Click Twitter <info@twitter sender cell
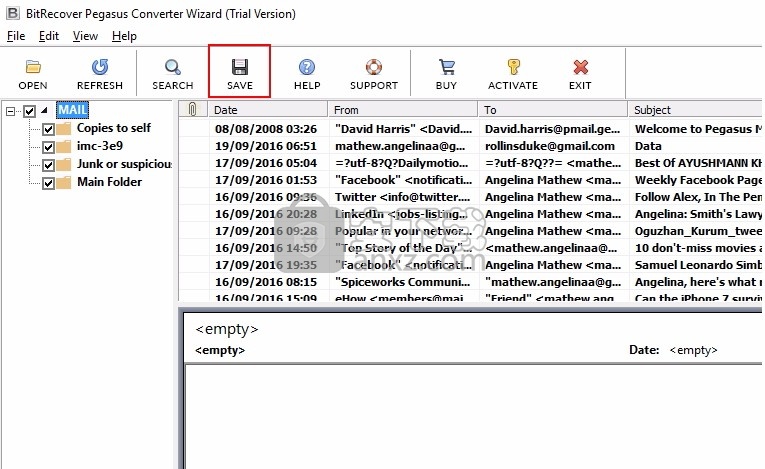 coord(403,197)
